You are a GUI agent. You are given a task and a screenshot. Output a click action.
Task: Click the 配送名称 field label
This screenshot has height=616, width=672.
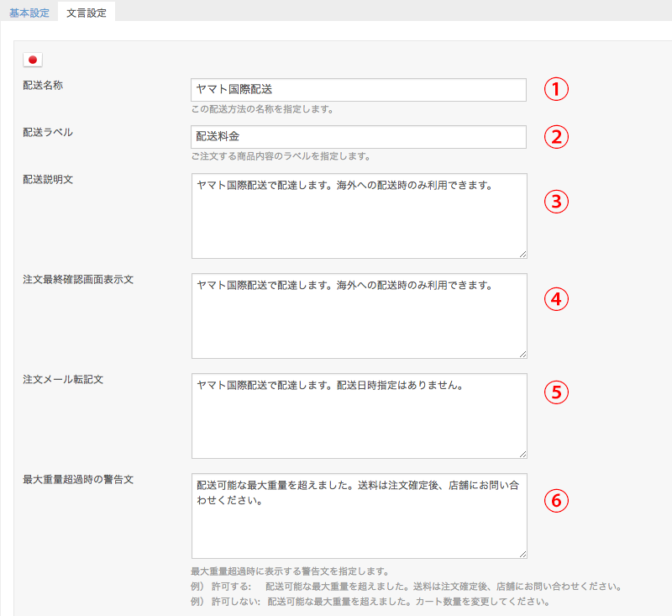click(x=43, y=85)
